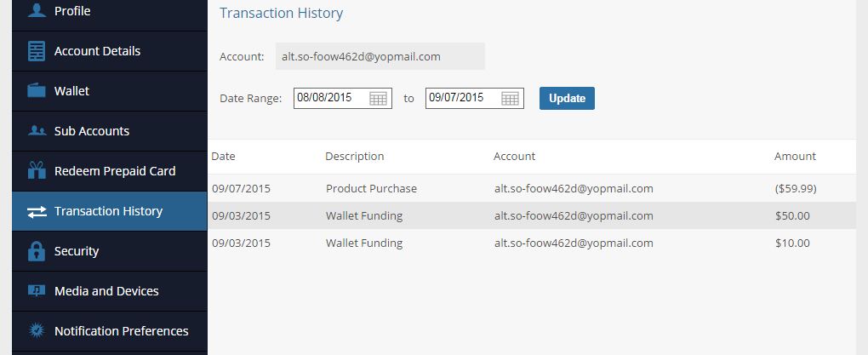
Task: Click the Amount column header
Action: (x=795, y=156)
